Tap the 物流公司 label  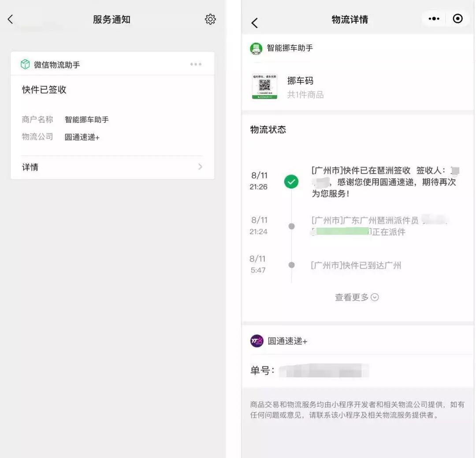coord(37,137)
